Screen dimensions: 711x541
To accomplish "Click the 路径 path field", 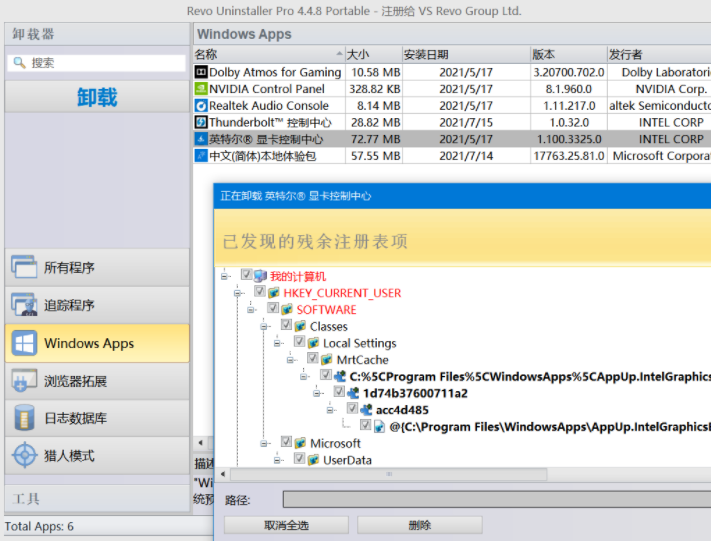I will pos(497,499).
